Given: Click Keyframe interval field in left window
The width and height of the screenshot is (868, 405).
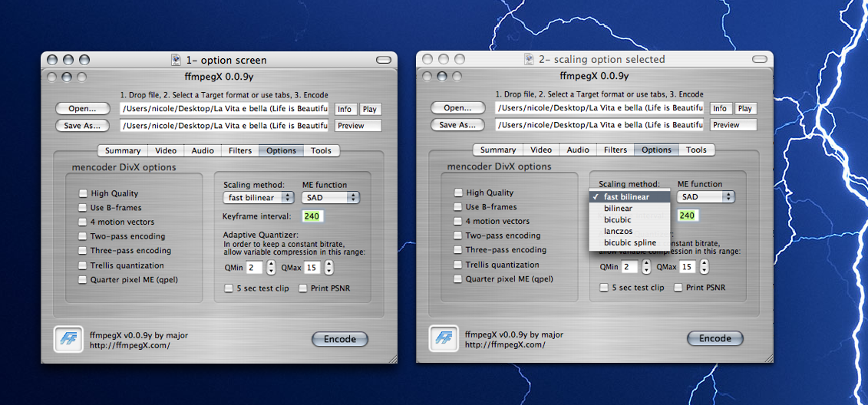Looking at the screenshot, I should (313, 216).
